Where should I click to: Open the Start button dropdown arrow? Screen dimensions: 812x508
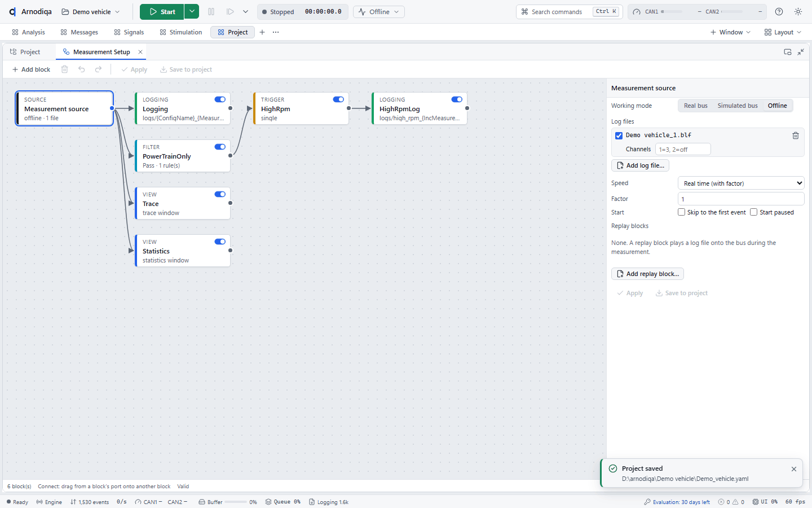point(192,12)
